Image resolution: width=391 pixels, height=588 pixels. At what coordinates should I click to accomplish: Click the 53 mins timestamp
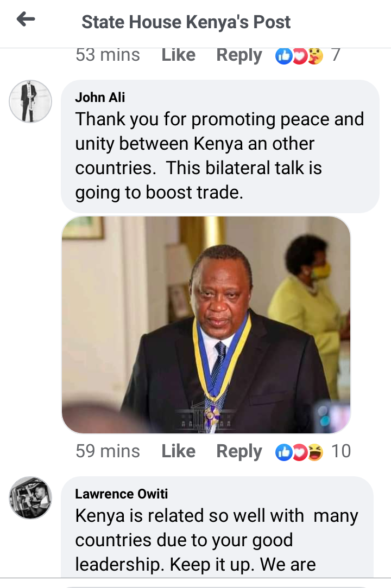tap(108, 55)
